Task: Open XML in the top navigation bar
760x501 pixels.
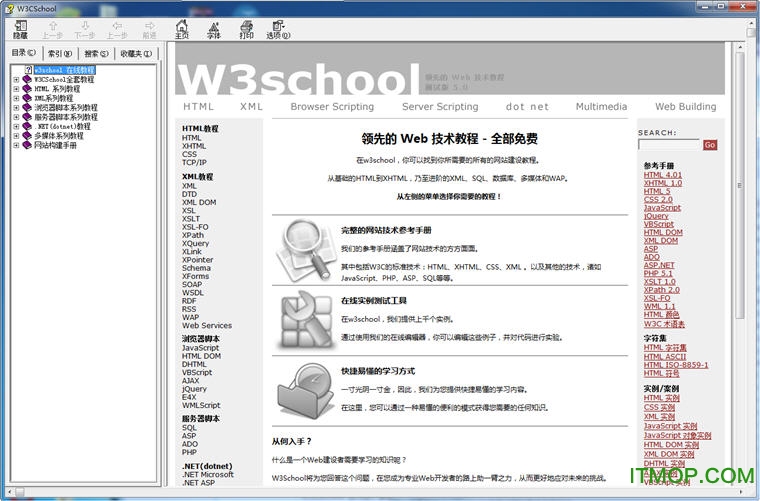Action: 251,107
